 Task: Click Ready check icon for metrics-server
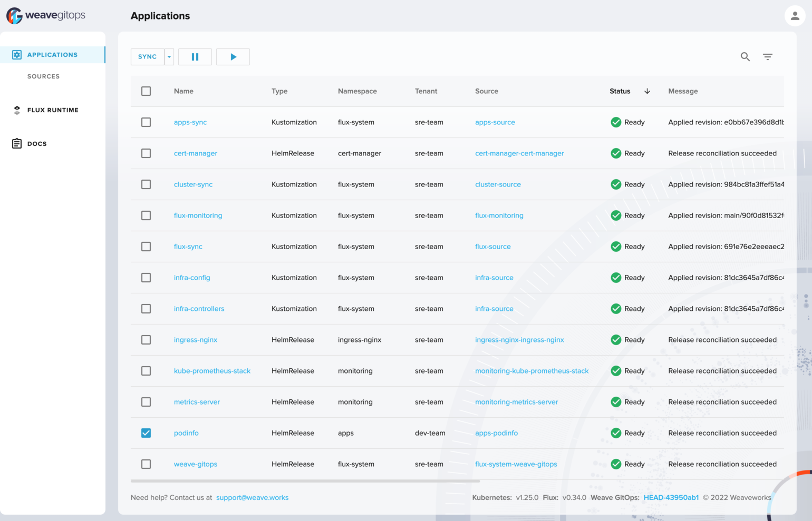(616, 402)
